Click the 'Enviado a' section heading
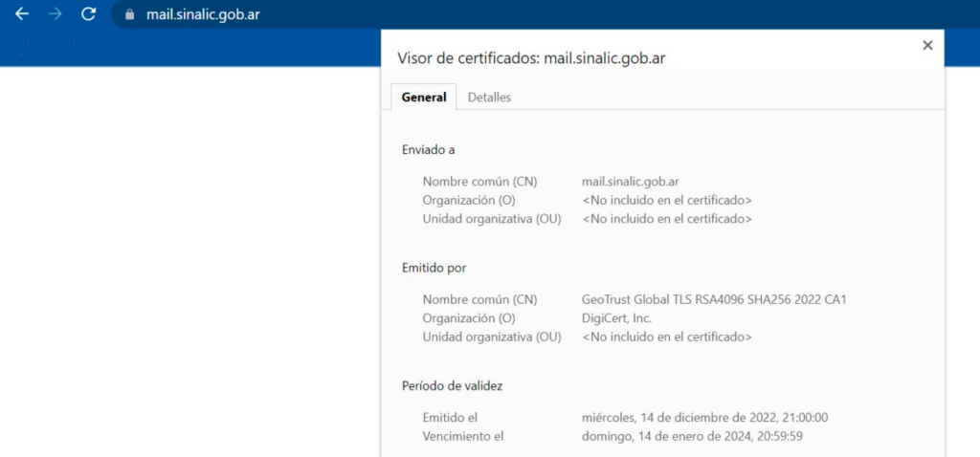 point(428,150)
